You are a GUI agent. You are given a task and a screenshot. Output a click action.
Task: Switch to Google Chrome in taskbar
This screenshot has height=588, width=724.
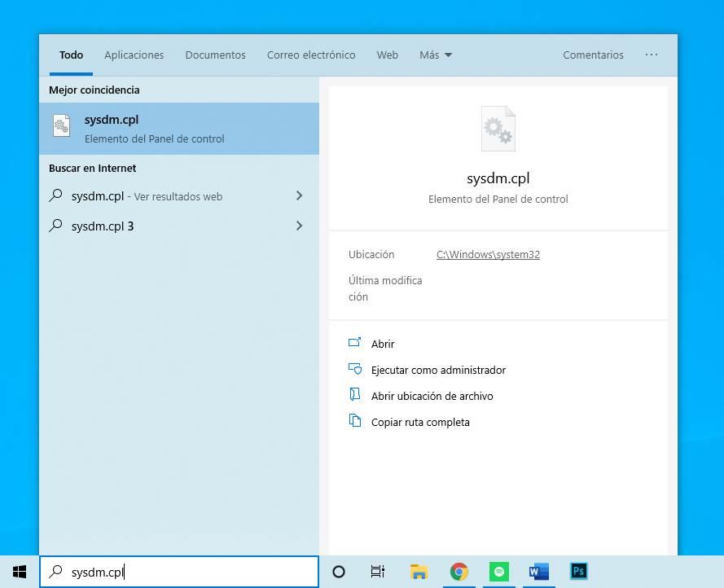coord(459,572)
